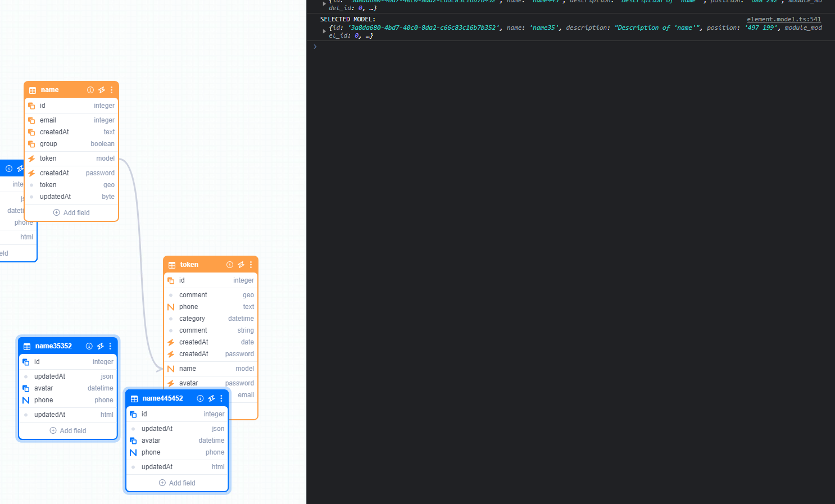Viewport: 835px width, 504px height.
Task: Click the N icon of the phone field in "name445452"
Action: (x=133, y=452)
